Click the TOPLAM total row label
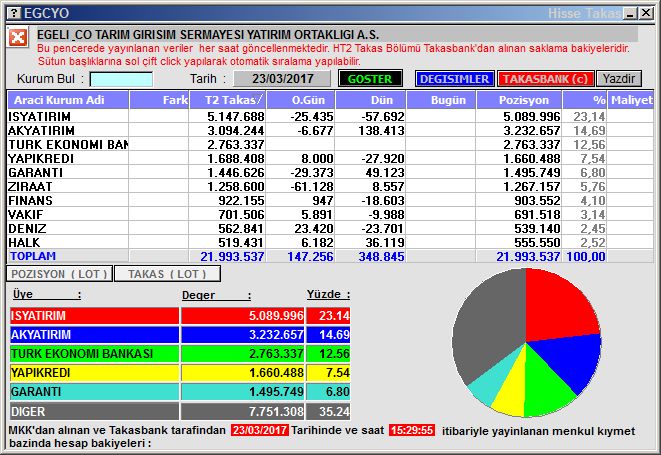 (x=33, y=256)
